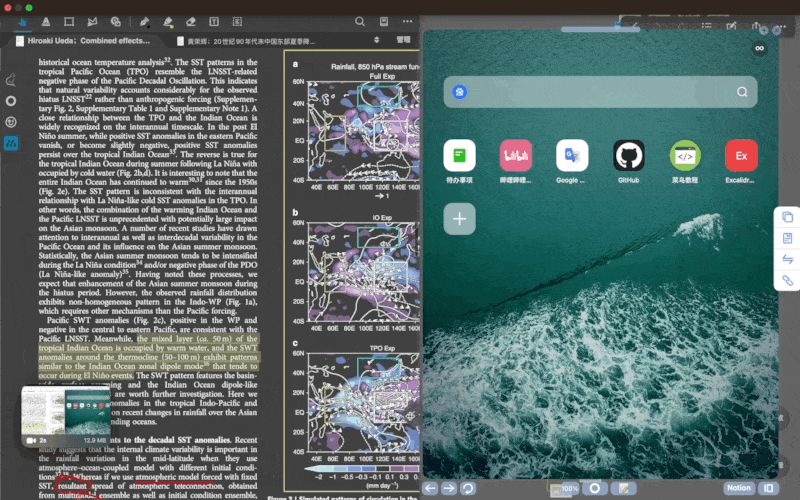
Task: Toggle the split layout button beside Notion
Action: [x=768, y=488]
